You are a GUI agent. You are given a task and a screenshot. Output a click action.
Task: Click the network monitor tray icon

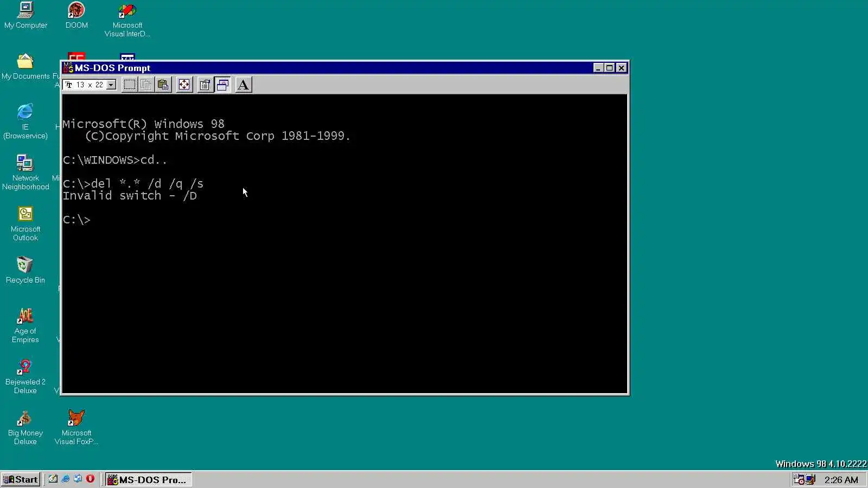[x=810, y=479]
